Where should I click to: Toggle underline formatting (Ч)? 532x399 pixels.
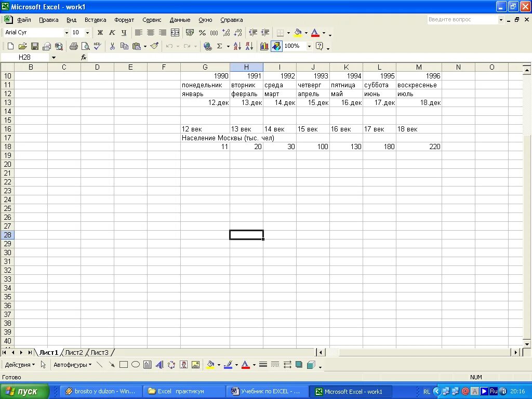[124, 33]
